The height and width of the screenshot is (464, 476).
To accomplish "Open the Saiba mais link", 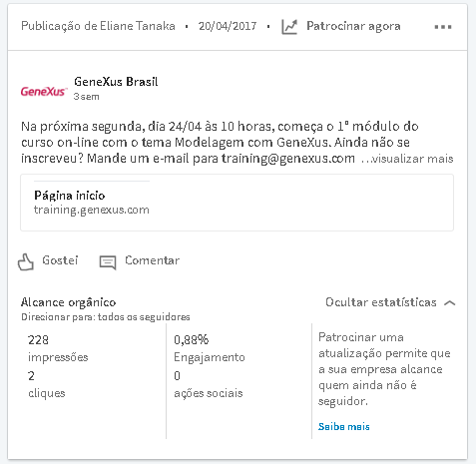I will [x=344, y=426].
